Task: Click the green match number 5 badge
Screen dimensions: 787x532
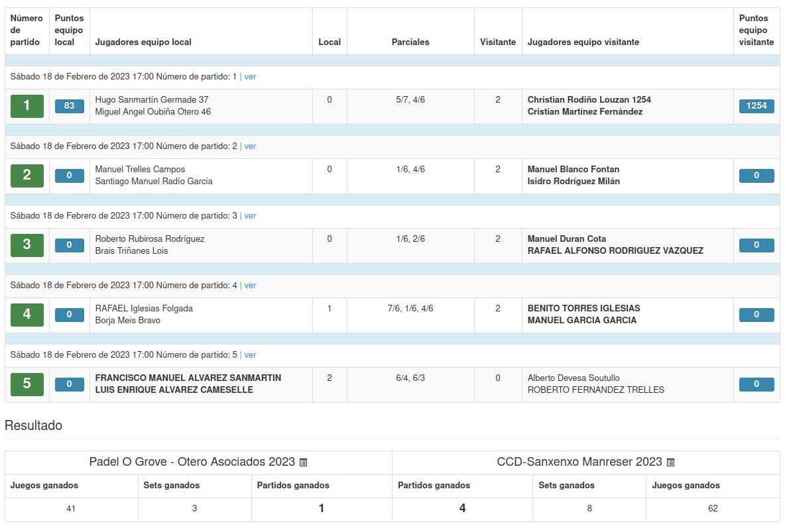Action: [x=27, y=384]
